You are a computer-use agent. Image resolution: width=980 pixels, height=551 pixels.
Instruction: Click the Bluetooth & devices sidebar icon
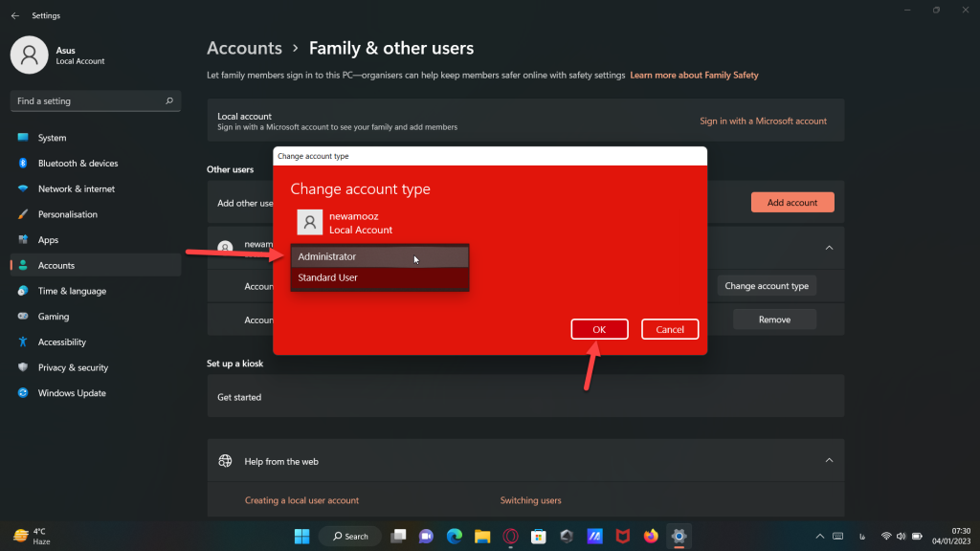23,164
